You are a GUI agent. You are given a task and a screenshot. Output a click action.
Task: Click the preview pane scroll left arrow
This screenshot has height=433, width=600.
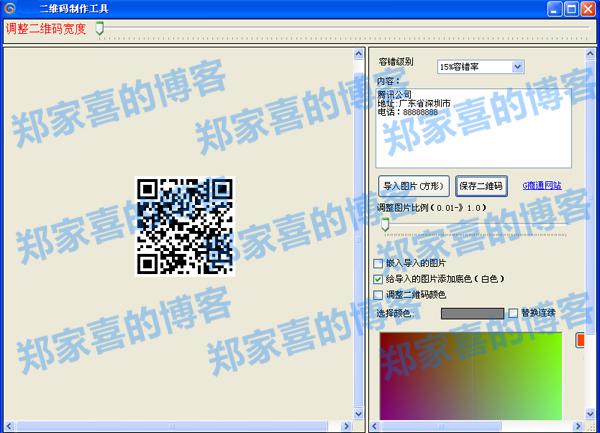pos(9,426)
